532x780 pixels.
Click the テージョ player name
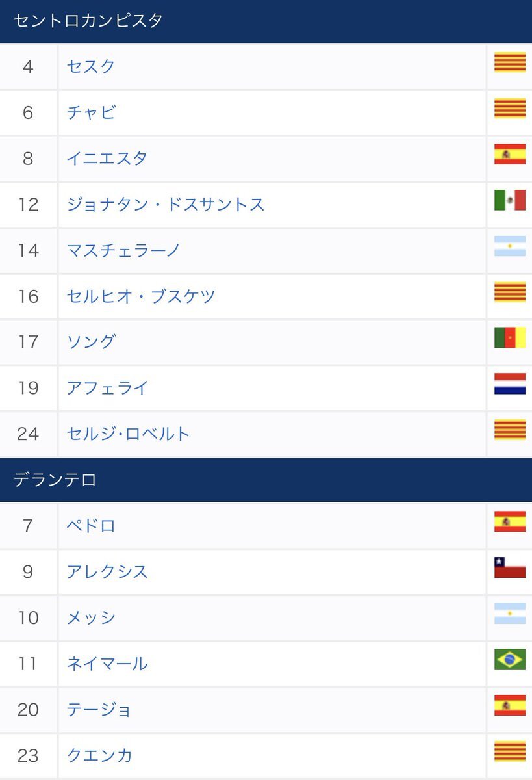99,710
